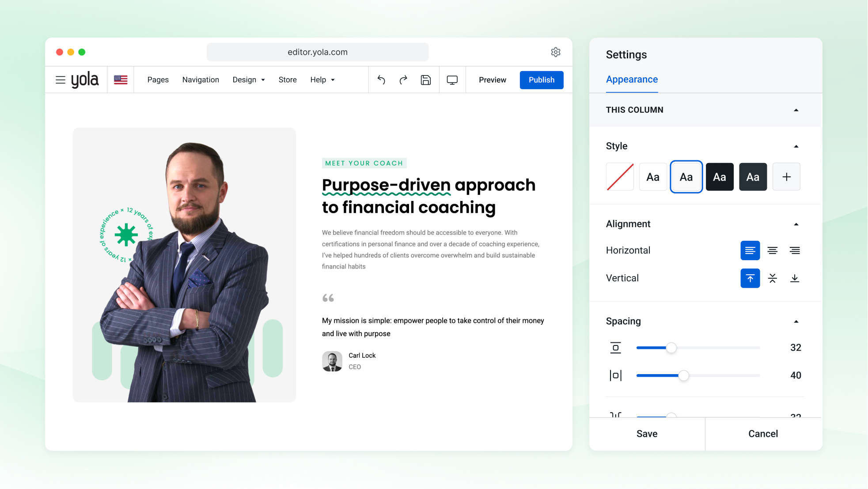Collapse the THIS COLUMN section
The image size is (868, 489).
pos(796,110)
